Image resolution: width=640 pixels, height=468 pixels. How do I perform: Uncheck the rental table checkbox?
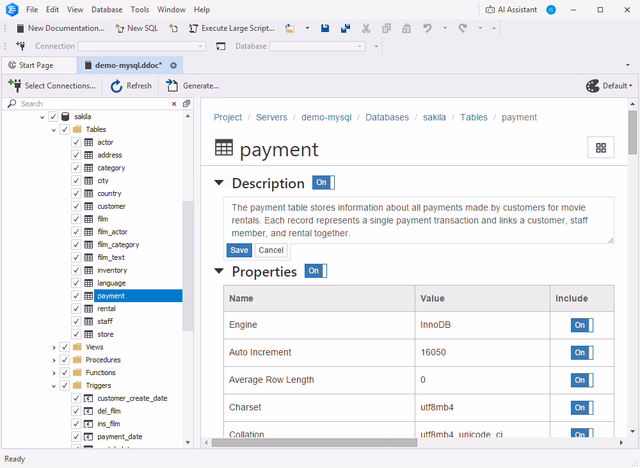(76, 308)
